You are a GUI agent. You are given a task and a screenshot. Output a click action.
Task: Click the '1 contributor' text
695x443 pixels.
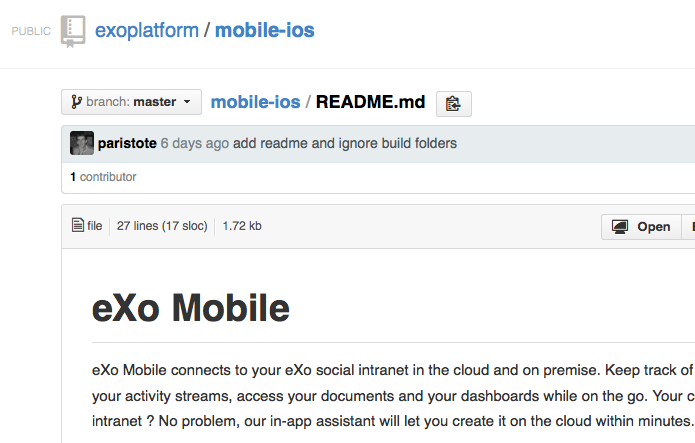pyautogui.click(x=103, y=177)
